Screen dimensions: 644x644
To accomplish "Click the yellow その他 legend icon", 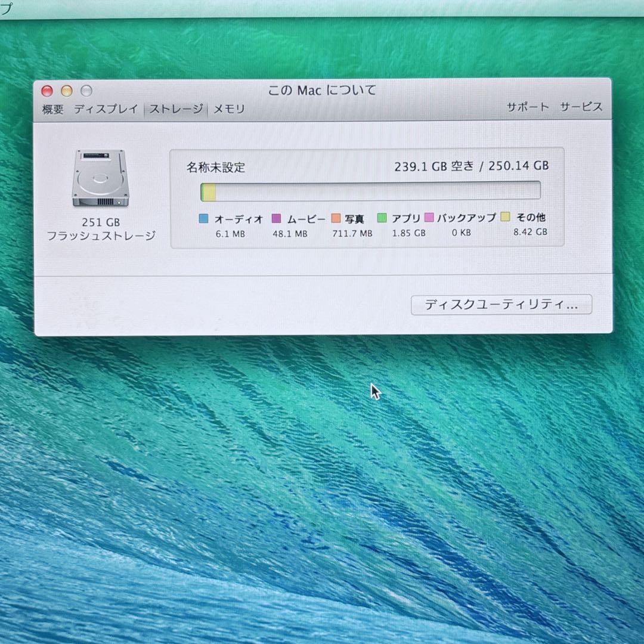I will tap(506, 218).
